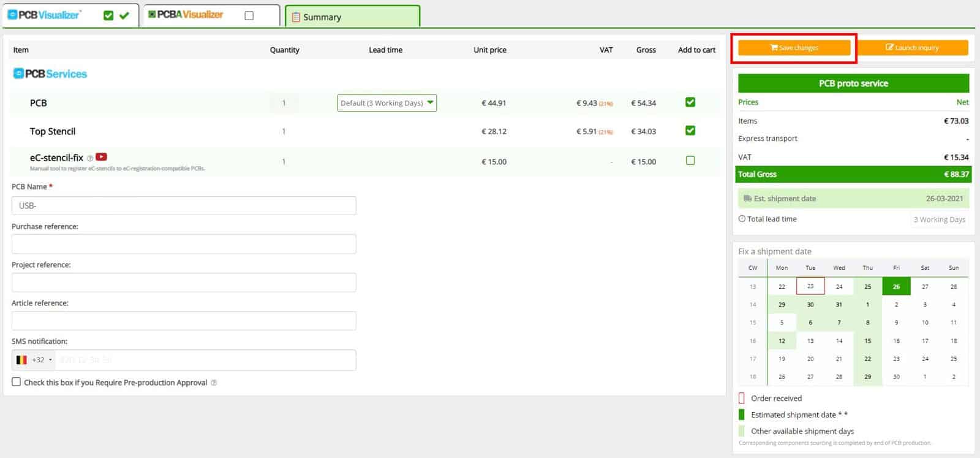Click in the Purchase reference field
Image resolution: width=980 pixels, height=458 pixels.
184,244
